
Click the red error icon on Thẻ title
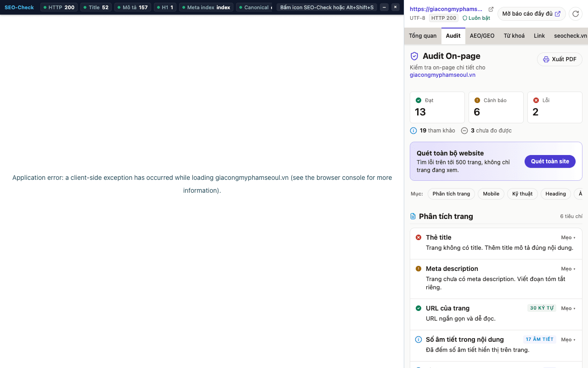coord(418,237)
